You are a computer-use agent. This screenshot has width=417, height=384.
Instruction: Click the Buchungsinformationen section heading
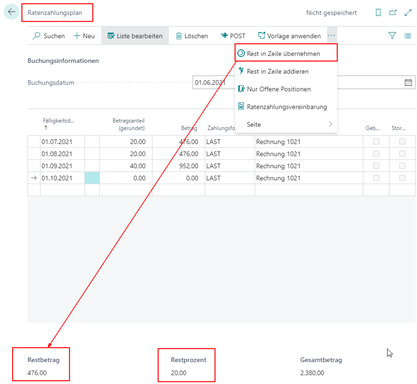pyautogui.click(x=63, y=61)
